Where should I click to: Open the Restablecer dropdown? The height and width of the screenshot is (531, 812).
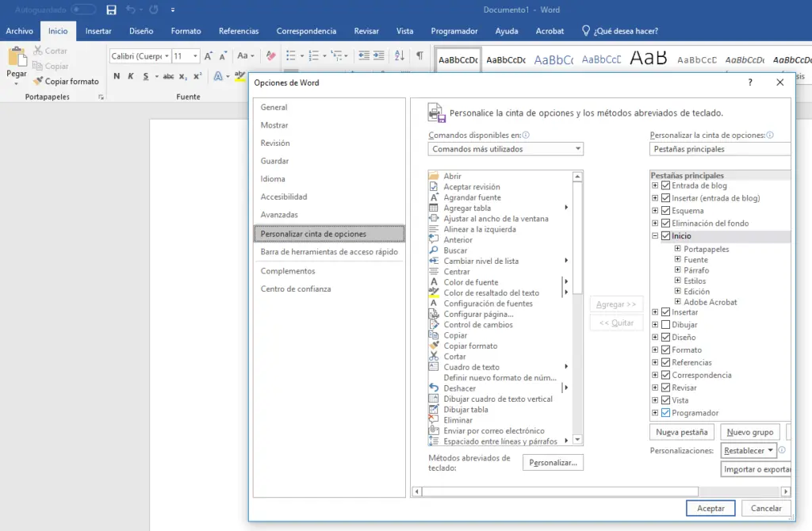pos(749,450)
